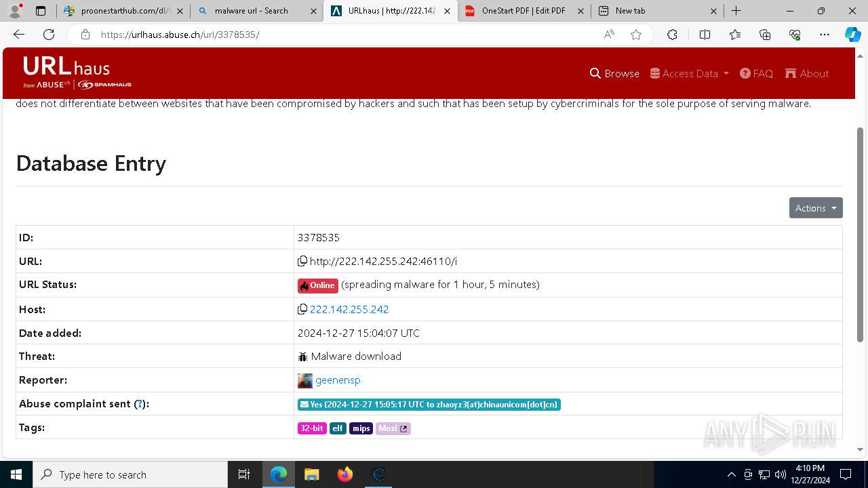This screenshot has height=488, width=868.
Task: Click the geenensp reporter avatar
Action: click(x=305, y=380)
